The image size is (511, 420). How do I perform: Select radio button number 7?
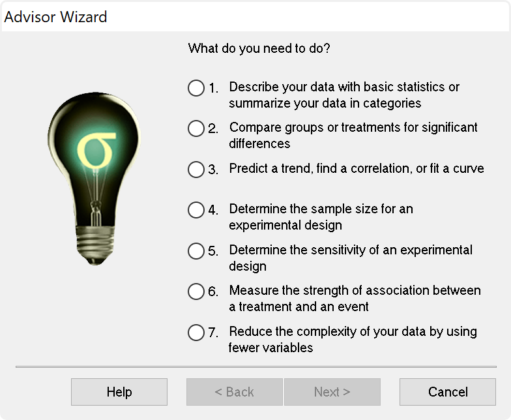(x=196, y=333)
